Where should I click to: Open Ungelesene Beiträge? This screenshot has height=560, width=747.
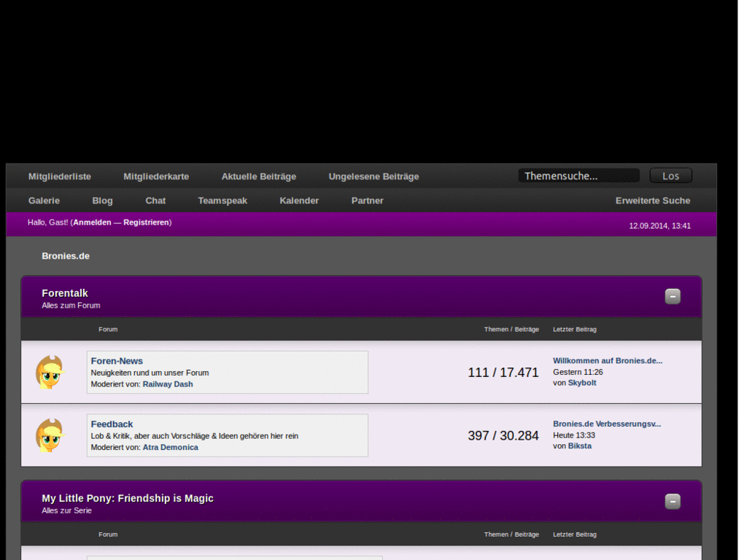click(x=373, y=176)
